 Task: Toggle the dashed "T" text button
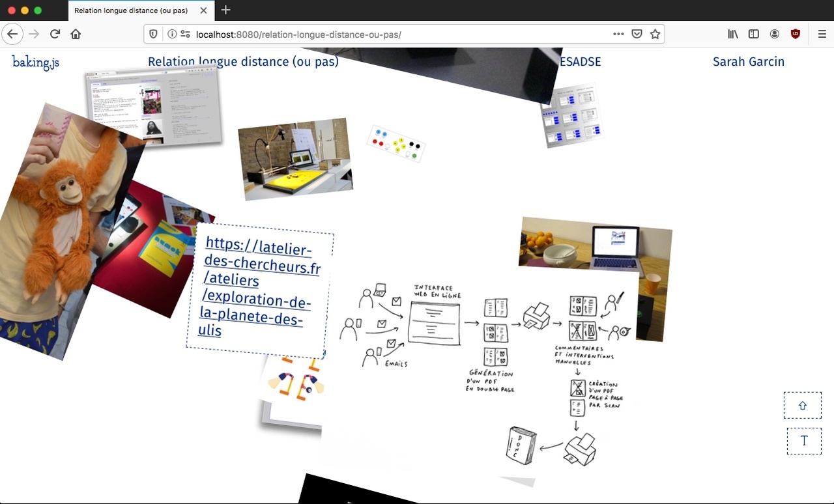coord(804,441)
